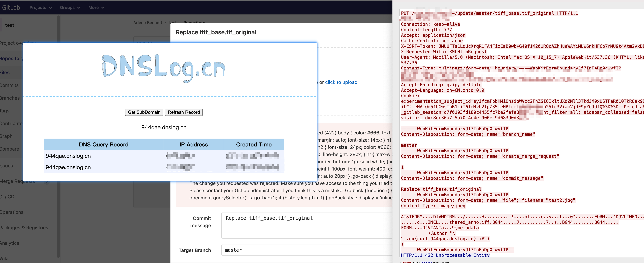Click the Accept-Language: zh-CN header line
Image resolution: width=644 pixels, height=263 pixels.
coord(442,90)
